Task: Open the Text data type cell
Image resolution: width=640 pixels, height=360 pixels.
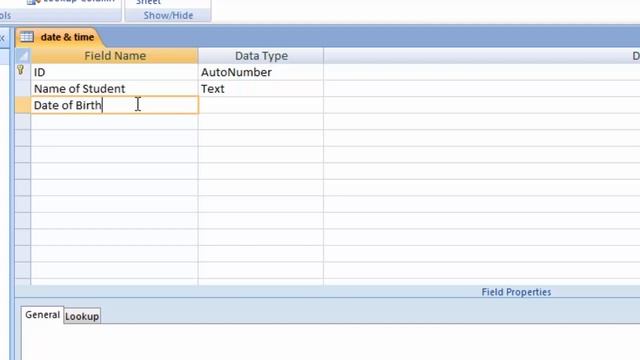Action: [x=261, y=89]
